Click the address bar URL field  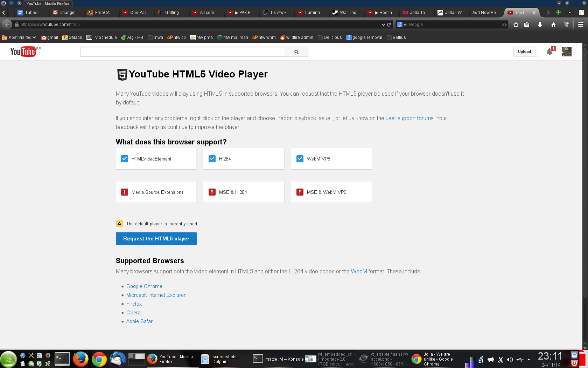199,25
